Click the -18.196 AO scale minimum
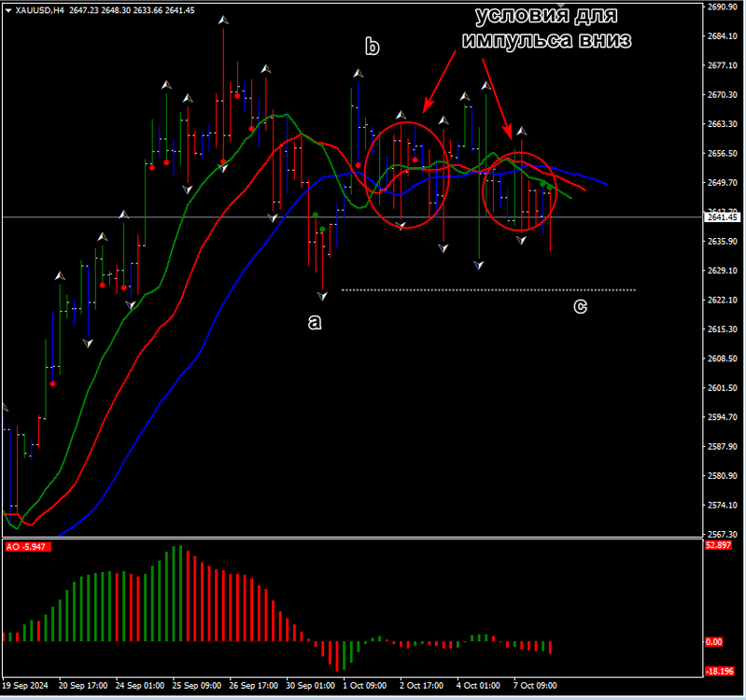Viewport: 746px width, 700px height. point(719,671)
